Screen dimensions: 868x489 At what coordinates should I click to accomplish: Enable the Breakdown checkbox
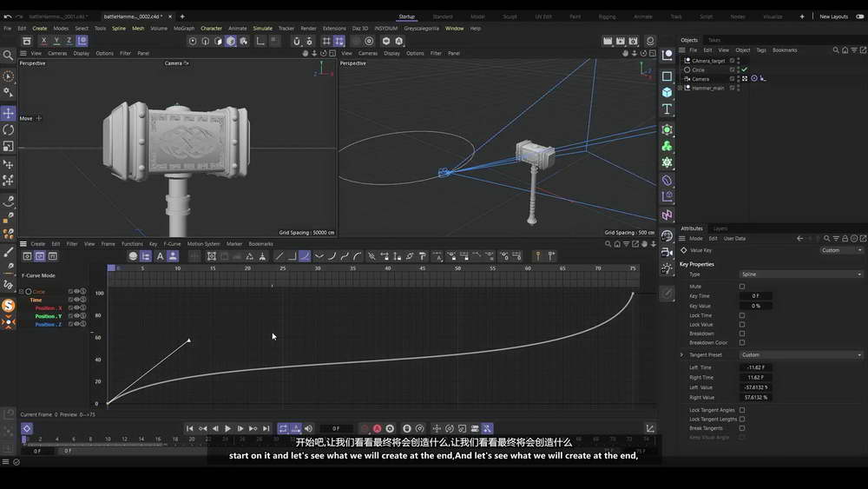tap(742, 334)
